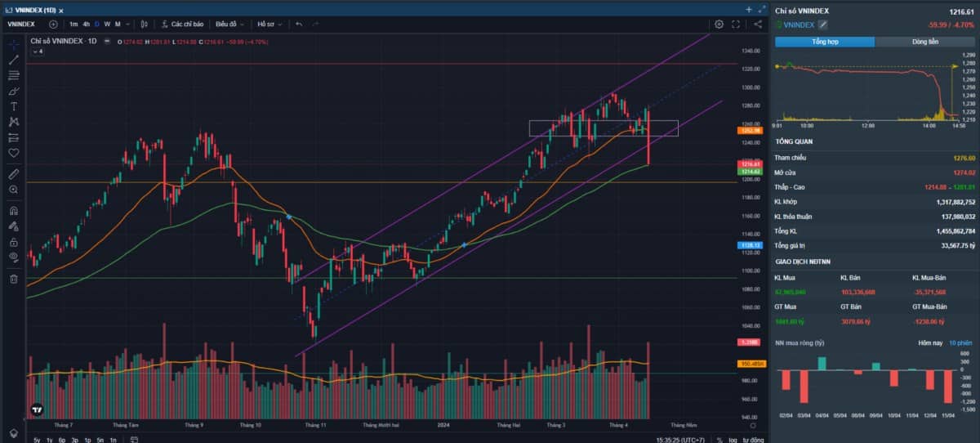Expand the Biểu đồ dropdown

229,25
